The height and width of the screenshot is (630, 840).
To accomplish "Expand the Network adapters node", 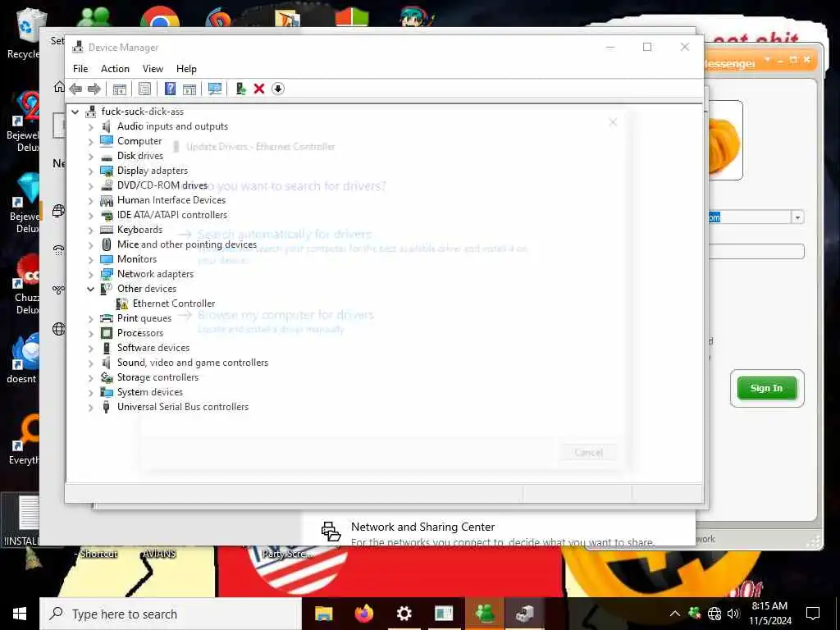I will pyautogui.click(x=90, y=274).
